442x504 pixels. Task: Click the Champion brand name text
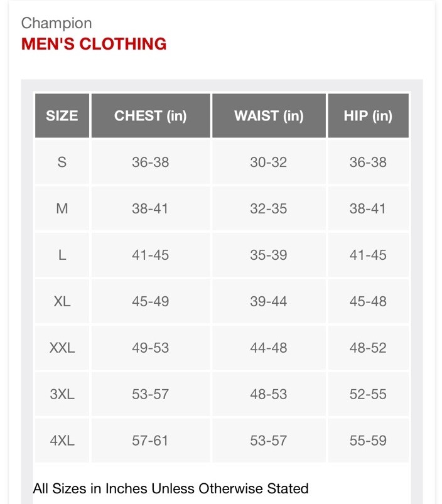(57, 23)
